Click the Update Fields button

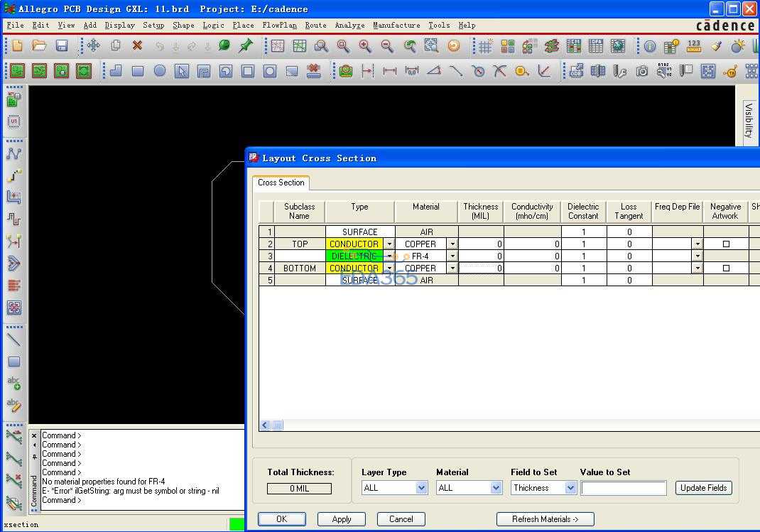(703, 488)
